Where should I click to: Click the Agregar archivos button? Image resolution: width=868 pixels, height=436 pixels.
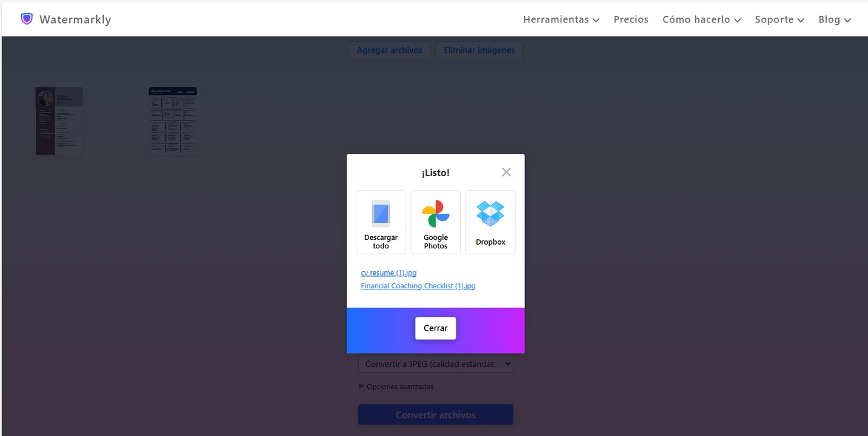(389, 50)
